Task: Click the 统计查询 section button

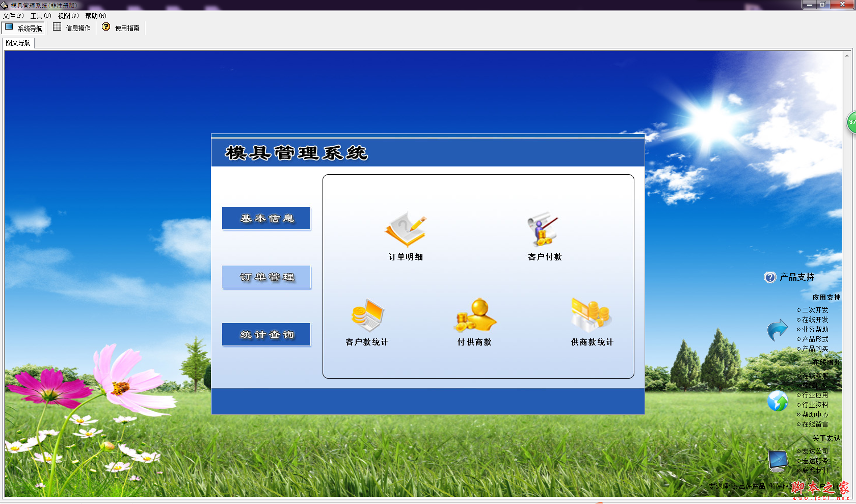Action: point(266,334)
